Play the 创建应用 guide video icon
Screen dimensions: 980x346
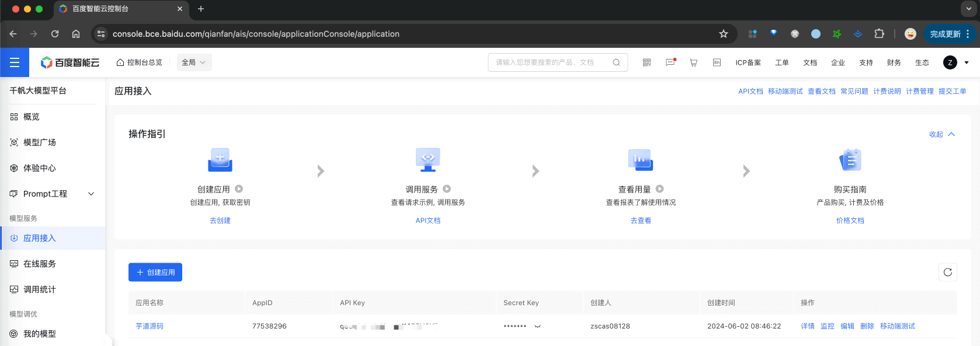click(x=239, y=189)
